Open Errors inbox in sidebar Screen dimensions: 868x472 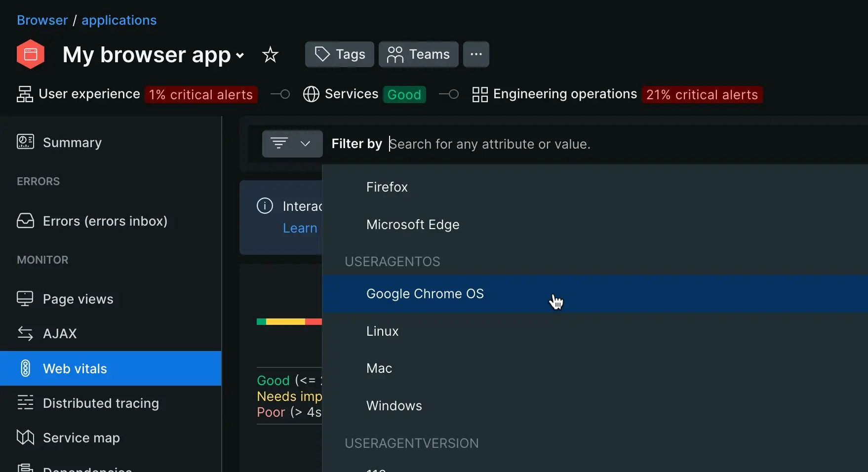[105, 221]
